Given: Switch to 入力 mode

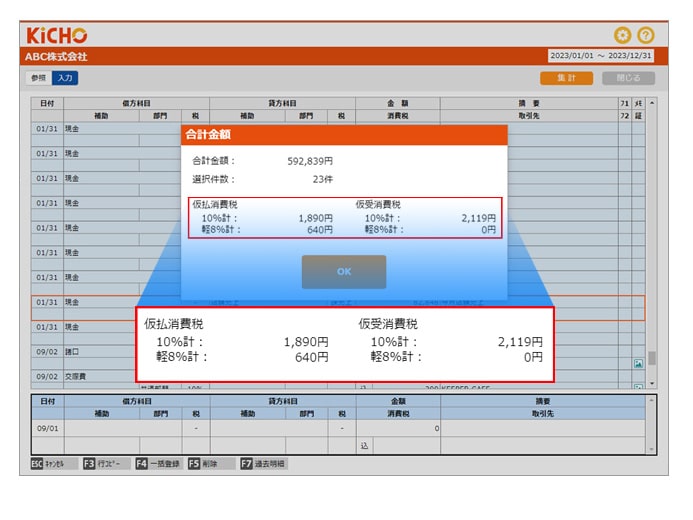Looking at the screenshot, I should [x=65, y=78].
